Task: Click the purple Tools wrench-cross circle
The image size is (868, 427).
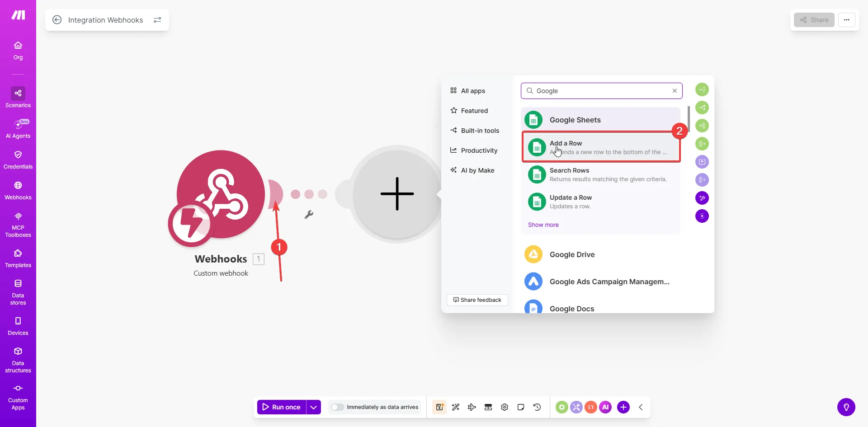Action: click(x=576, y=407)
